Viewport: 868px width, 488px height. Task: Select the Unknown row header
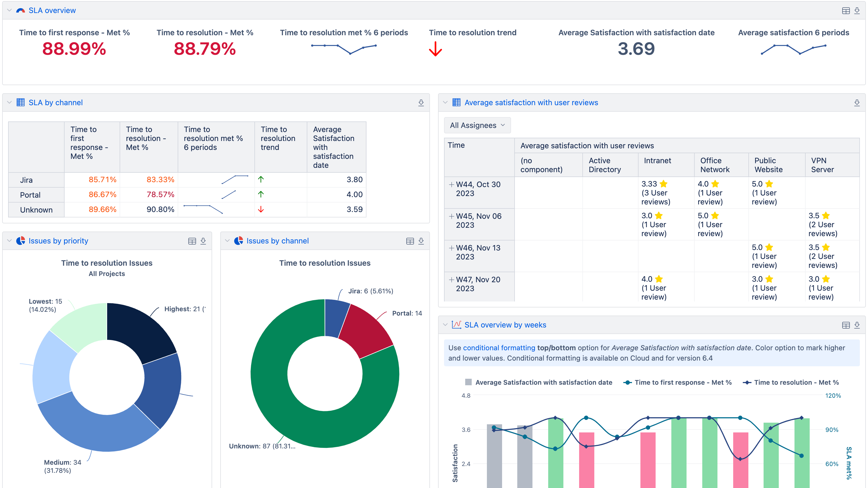pos(36,210)
